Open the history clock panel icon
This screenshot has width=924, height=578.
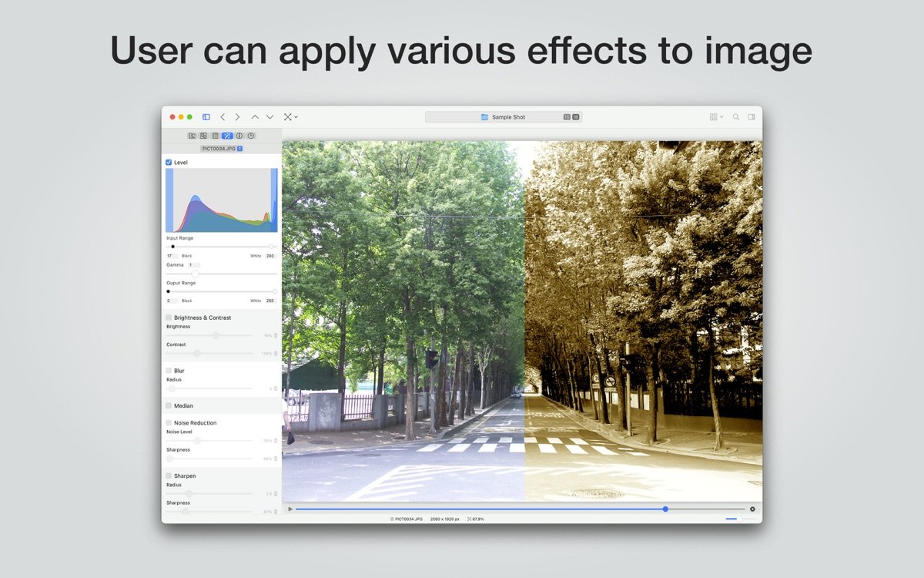click(251, 136)
